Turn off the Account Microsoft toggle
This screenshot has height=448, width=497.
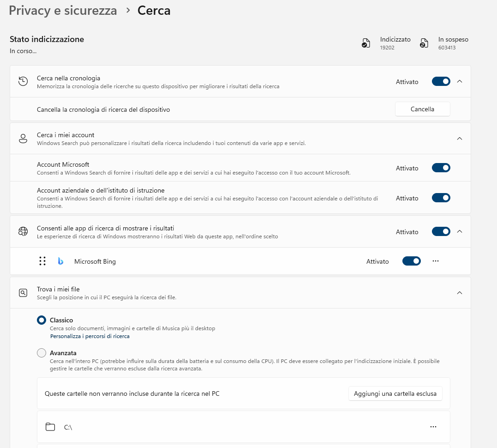pos(441,168)
